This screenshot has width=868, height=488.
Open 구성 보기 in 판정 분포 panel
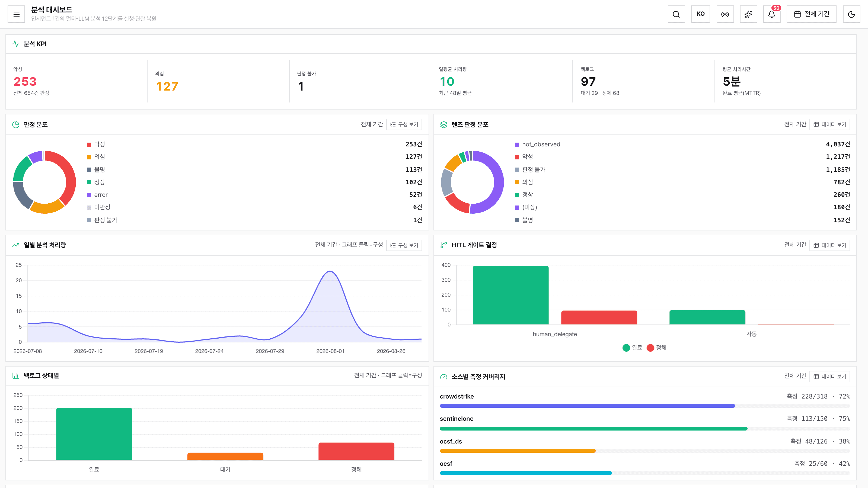tap(404, 125)
